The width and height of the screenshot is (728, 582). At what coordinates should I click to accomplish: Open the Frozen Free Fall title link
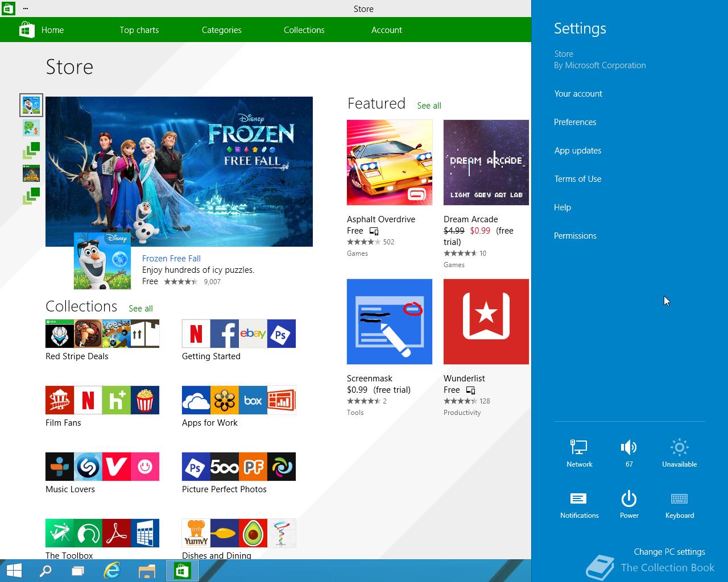[x=171, y=259]
